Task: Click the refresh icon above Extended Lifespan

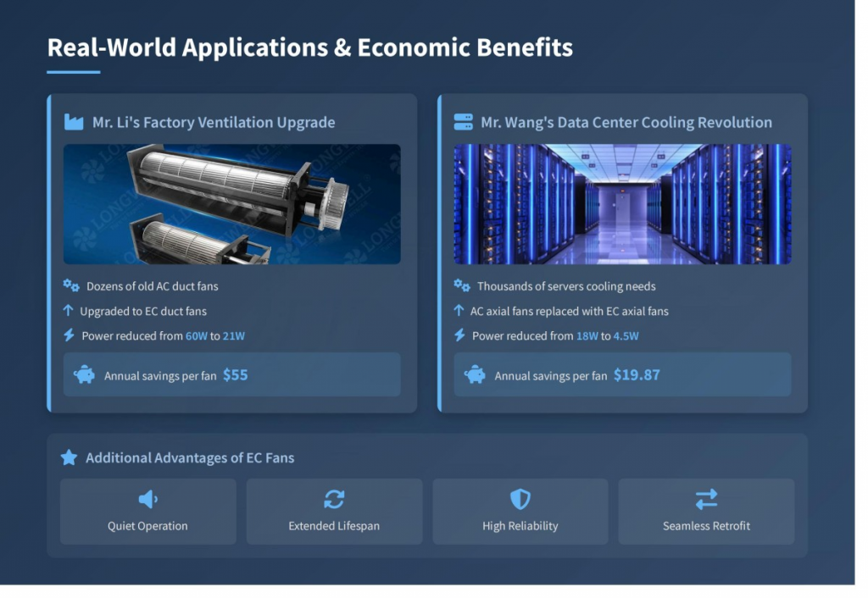Action: pos(334,499)
